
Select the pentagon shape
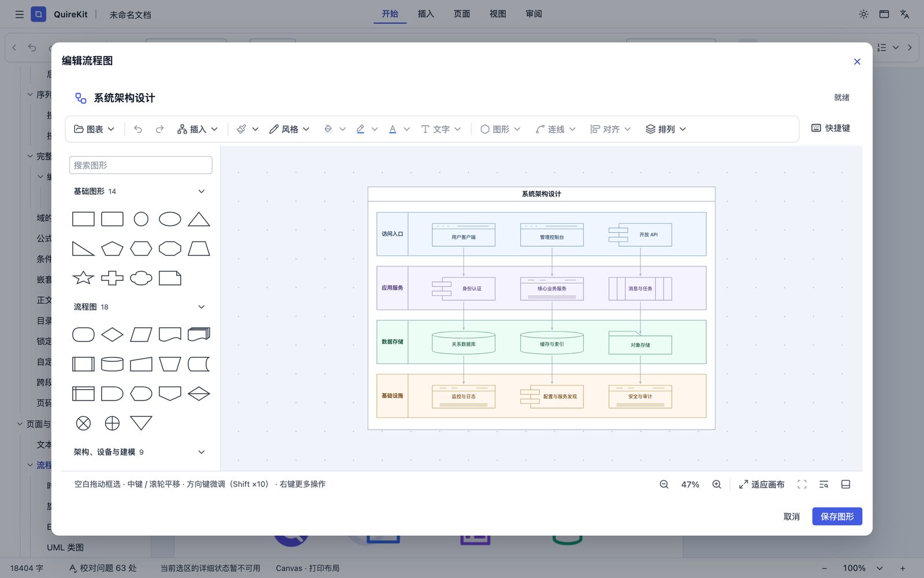pos(112,249)
